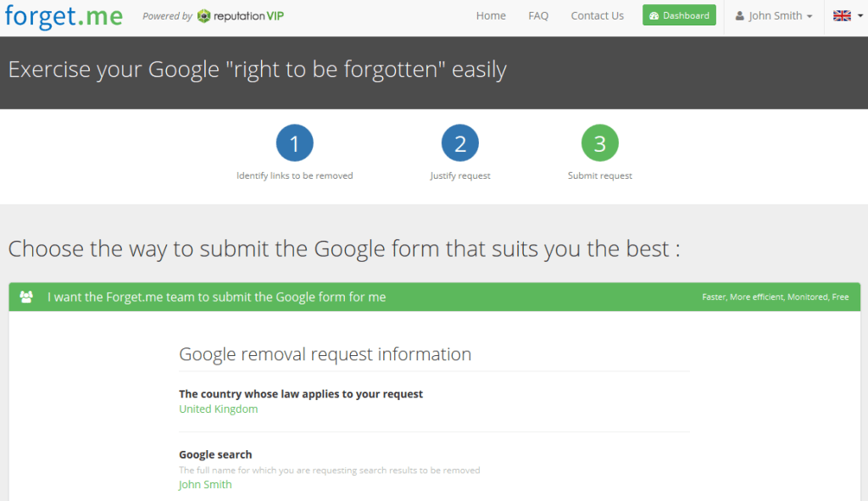Screen dimensions: 868x501
Task: Click the user icon beside John Smith
Action: tap(739, 16)
